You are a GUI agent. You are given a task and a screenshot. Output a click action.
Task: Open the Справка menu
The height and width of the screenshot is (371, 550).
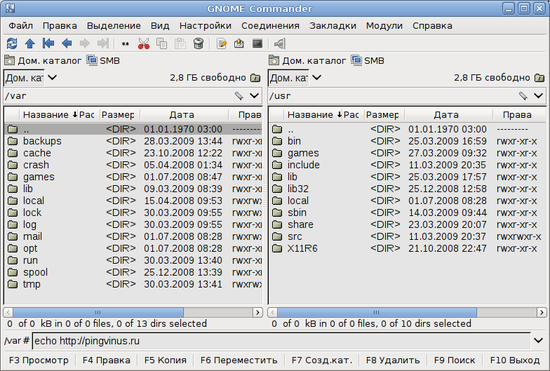click(432, 26)
